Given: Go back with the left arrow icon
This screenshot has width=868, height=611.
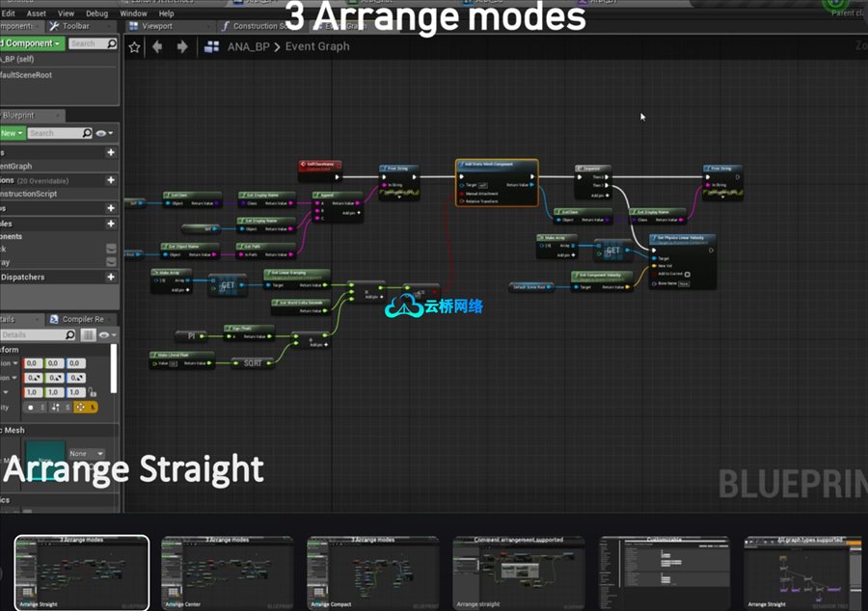Looking at the screenshot, I should pos(157,47).
